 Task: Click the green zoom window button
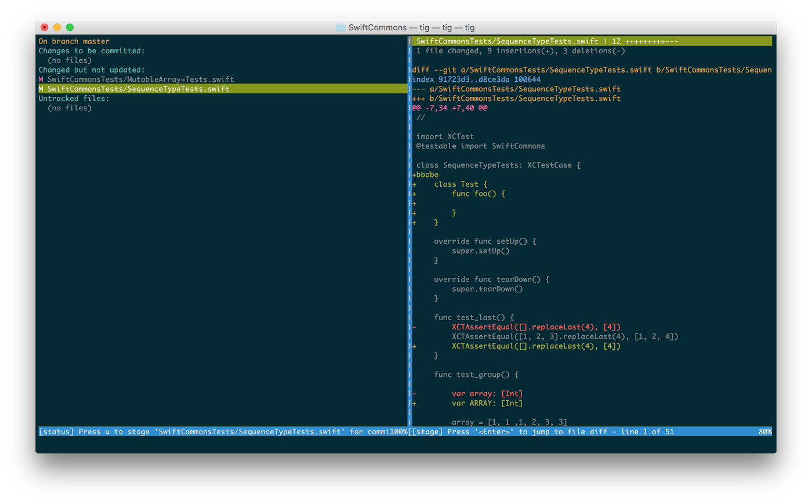tap(70, 27)
